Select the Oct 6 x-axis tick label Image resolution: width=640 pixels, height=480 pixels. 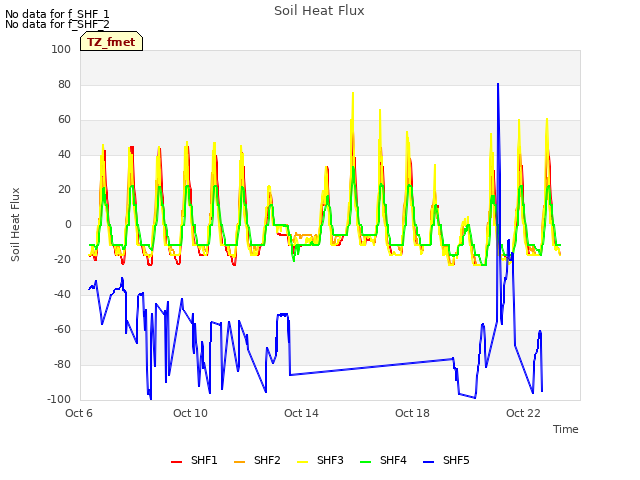79,413
